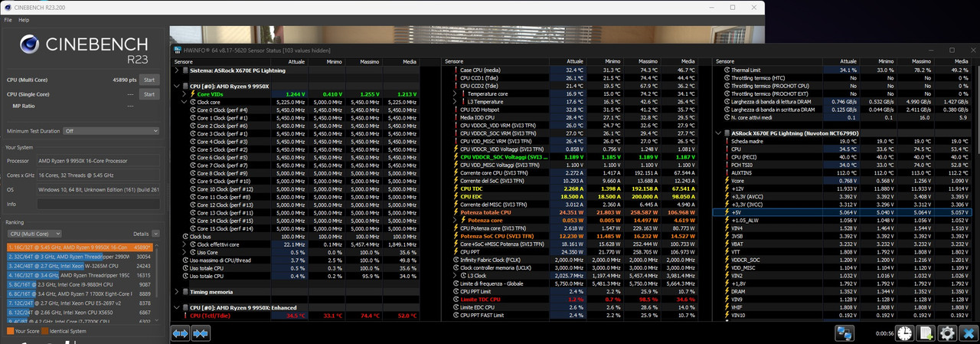Open HWiNFO remote network monitoring icon
The image size is (980, 344).
844,333
